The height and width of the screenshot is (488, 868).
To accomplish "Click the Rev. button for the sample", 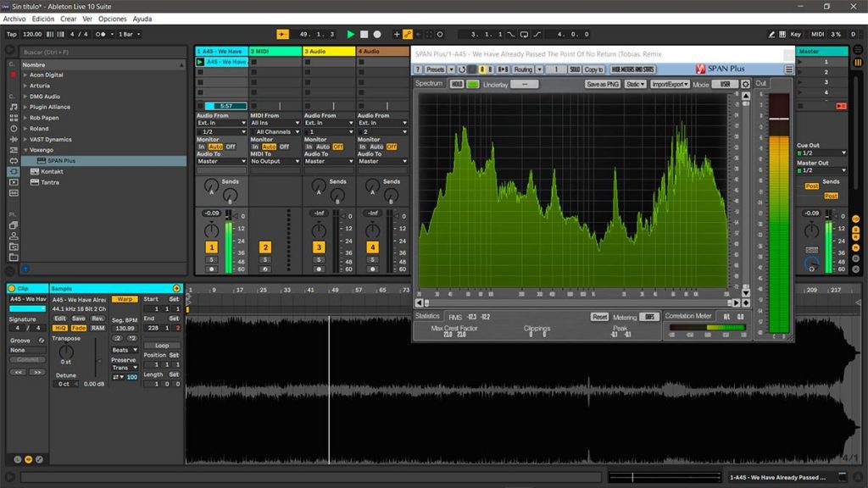I will click(98, 319).
